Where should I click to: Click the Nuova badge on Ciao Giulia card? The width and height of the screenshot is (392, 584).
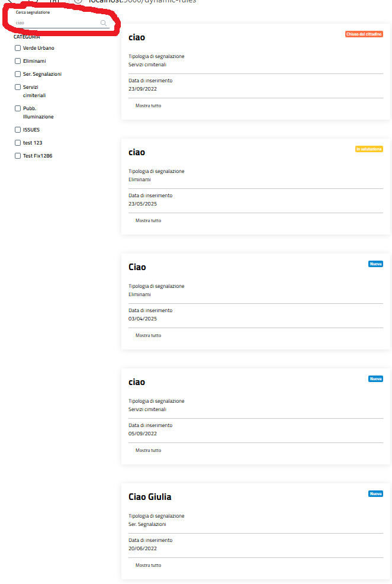375,494
